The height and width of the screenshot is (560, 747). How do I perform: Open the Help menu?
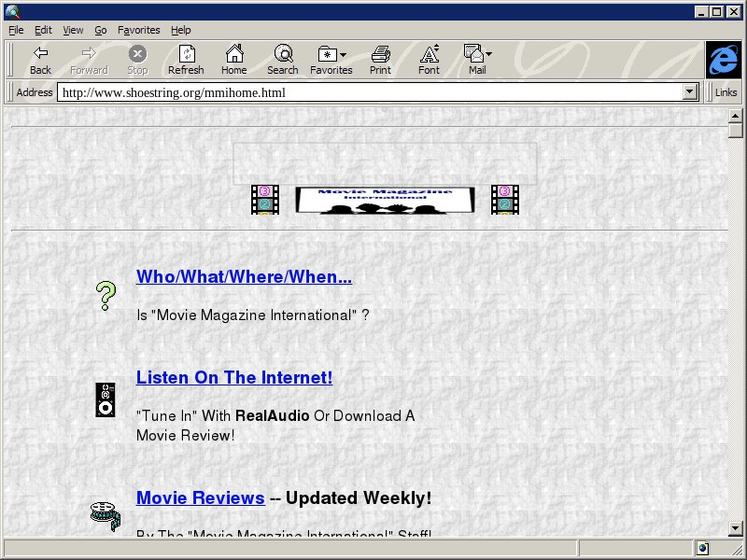180,30
